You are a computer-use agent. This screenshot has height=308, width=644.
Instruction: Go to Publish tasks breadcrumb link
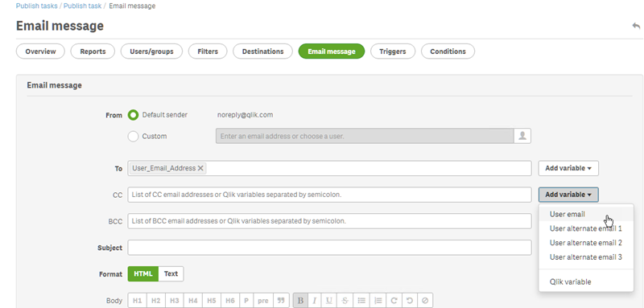36,6
